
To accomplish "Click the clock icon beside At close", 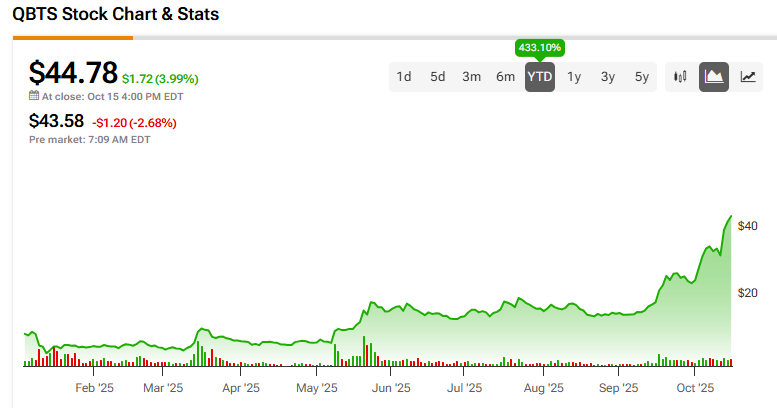I will click(34, 97).
